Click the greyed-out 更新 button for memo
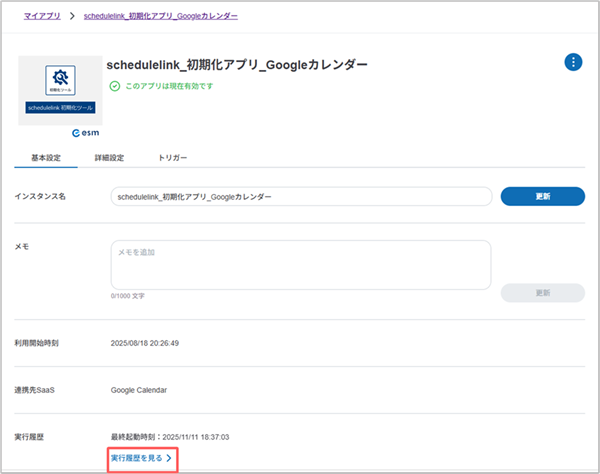 tap(542, 293)
